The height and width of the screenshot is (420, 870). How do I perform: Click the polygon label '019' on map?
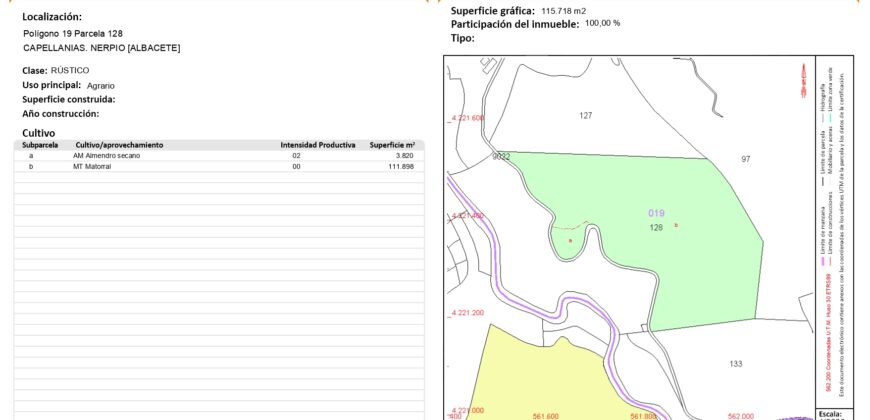click(656, 213)
